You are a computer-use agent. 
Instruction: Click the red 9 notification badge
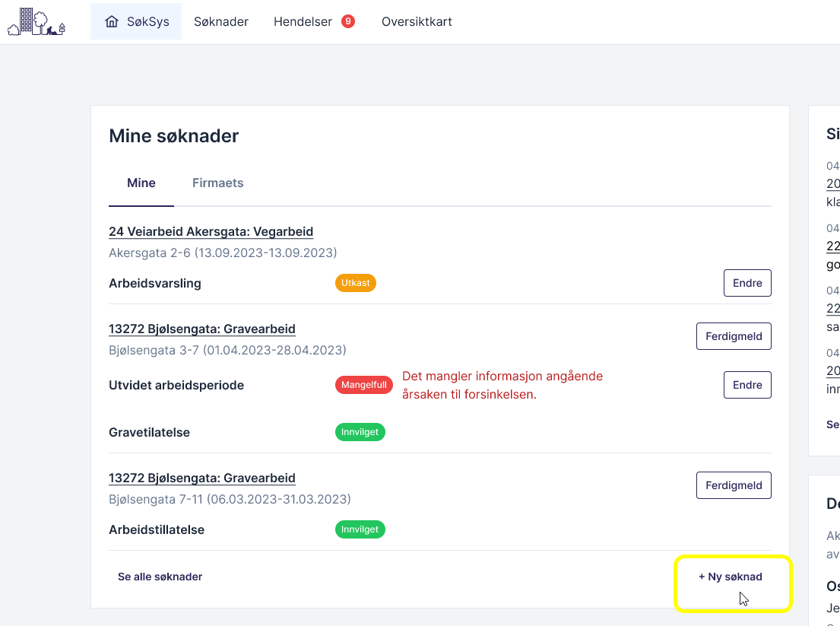pyautogui.click(x=348, y=21)
